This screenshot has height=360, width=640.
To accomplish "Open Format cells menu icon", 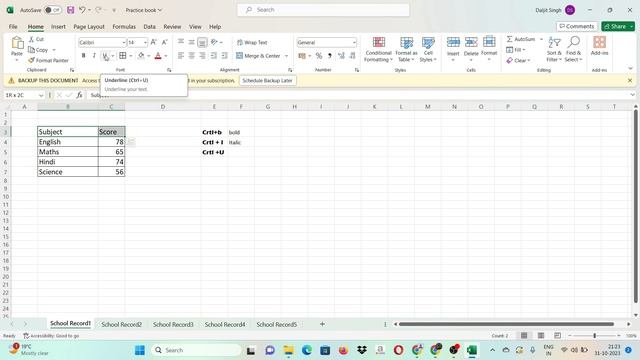I will click(489, 42).
